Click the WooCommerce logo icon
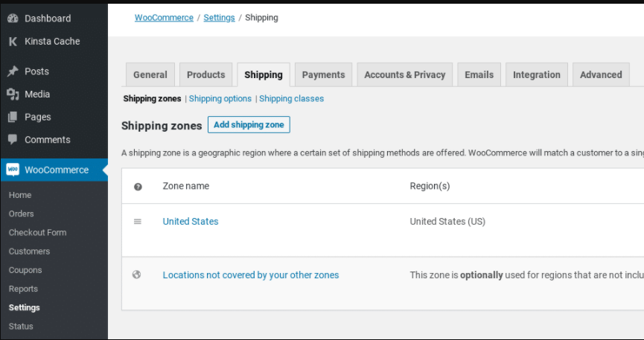This screenshot has height=340, width=644. (x=13, y=170)
